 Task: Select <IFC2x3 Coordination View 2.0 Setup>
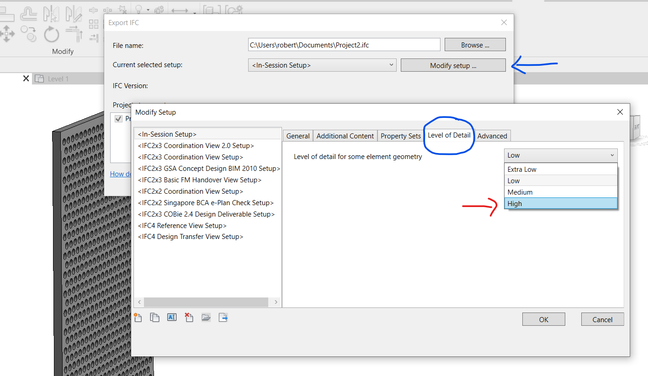[x=195, y=145]
